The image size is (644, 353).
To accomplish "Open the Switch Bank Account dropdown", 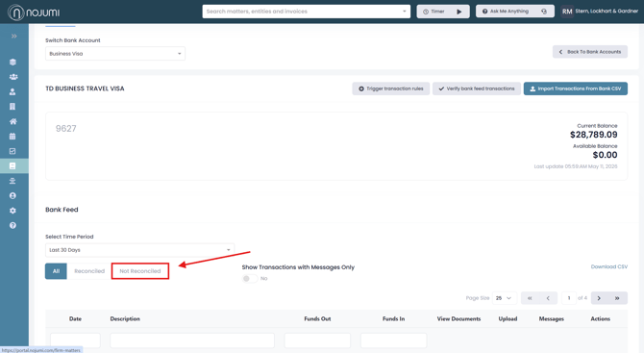I will [115, 54].
